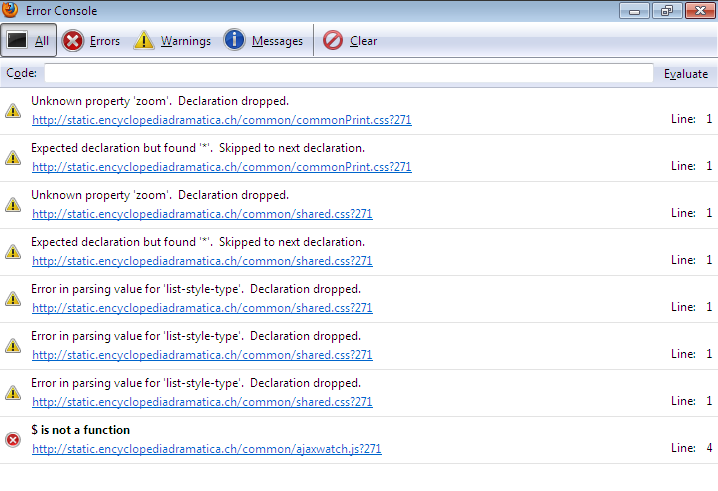Show all console entries with All button
The height and width of the screenshot is (491, 718).
pyautogui.click(x=28, y=41)
